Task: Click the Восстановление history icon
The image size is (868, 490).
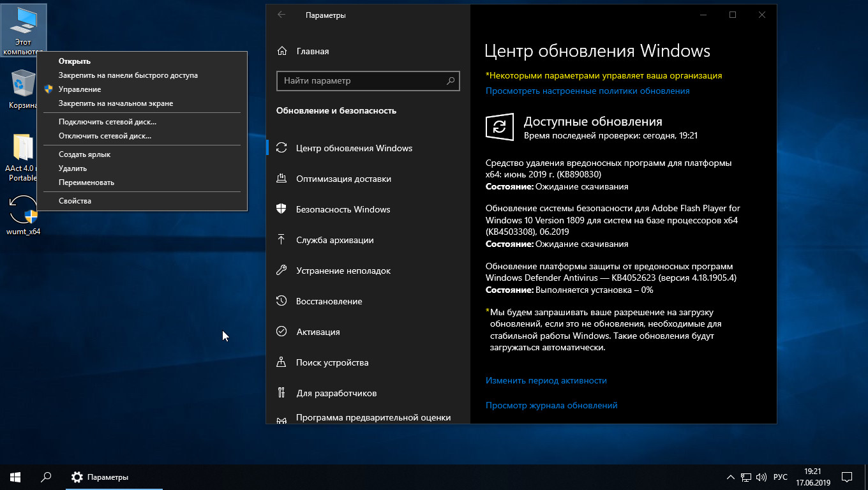Action: [281, 301]
